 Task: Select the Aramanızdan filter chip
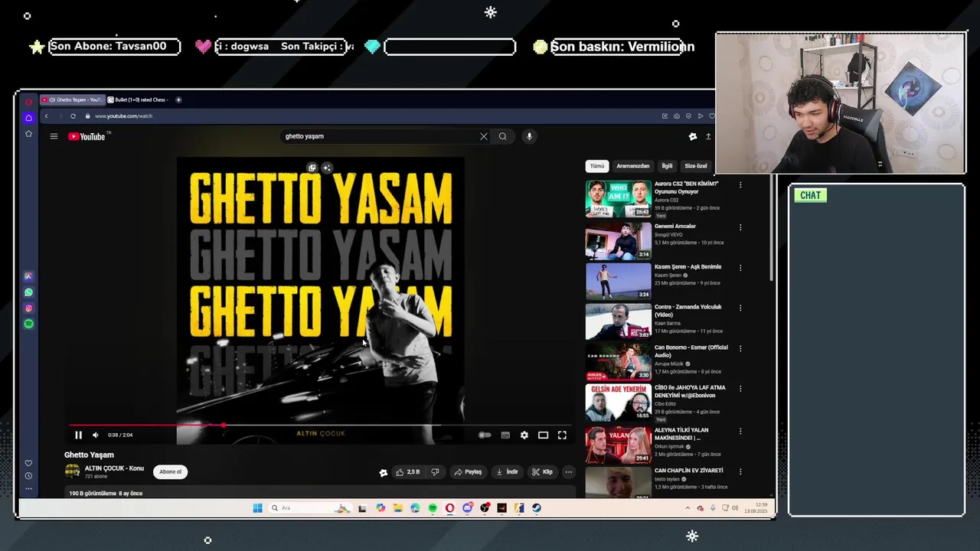click(x=633, y=166)
